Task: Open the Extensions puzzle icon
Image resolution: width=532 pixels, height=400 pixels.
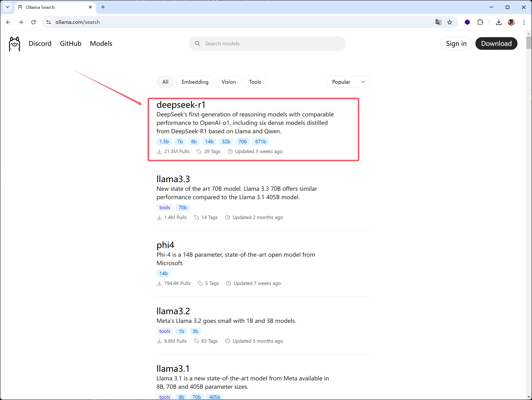Action: click(x=480, y=22)
